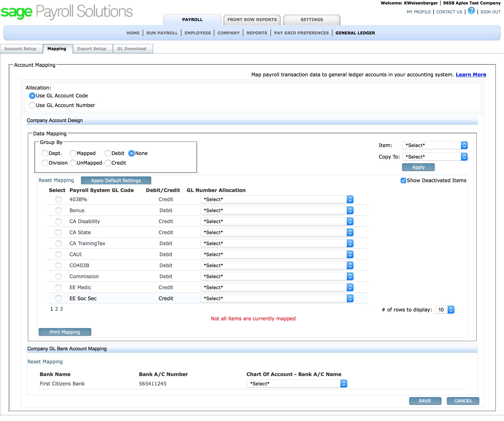Go to REPORTS in navigation bar

coord(257,33)
